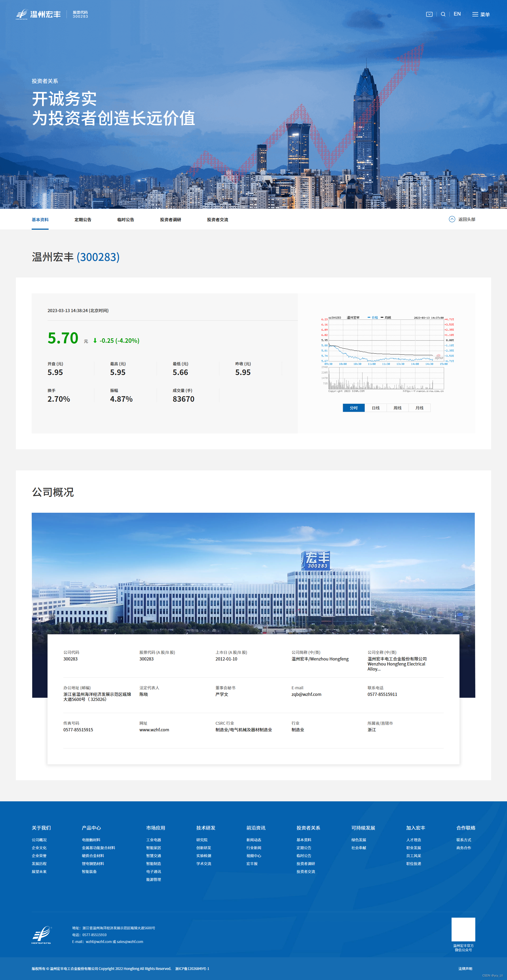Open footer link 企业文化
Viewport: 507px width, 980px height.
[x=39, y=848]
